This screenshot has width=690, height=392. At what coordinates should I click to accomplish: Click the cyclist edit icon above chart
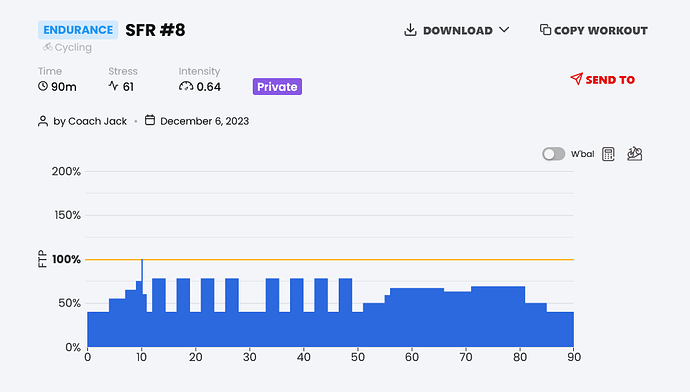(635, 154)
